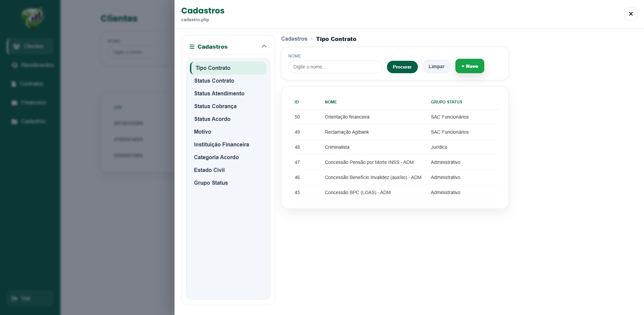The height and width of the screenshot is (315, 644).
Task: Click the hamburger icon beside Cadastros
Action: pyautogui.click(x=192, y=47)
